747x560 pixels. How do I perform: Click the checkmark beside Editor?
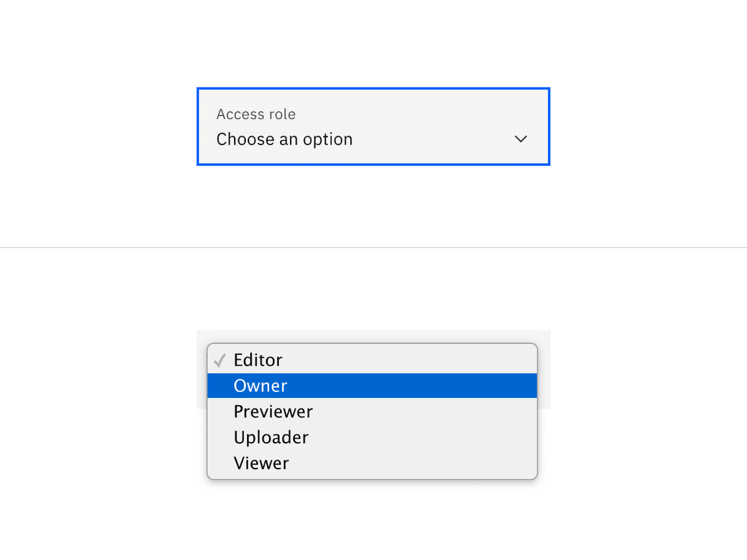[220, 360]
